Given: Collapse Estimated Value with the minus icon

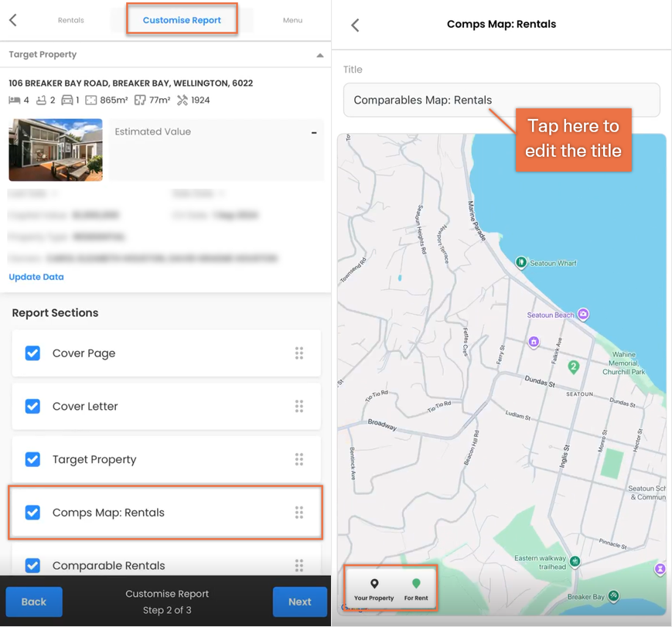Looking at the screenshot, I should coord(314,133).
